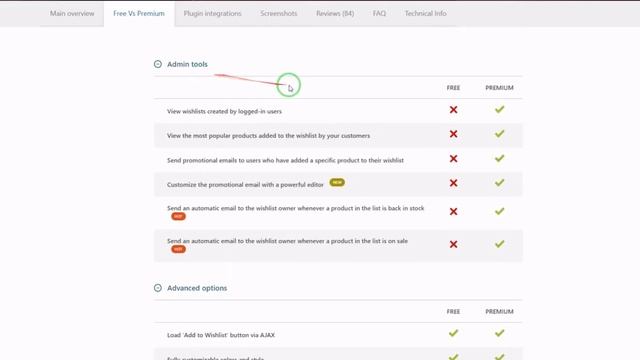Click green check for Send promotional emails row
640x360 pixels.
(x=499, y=158)
